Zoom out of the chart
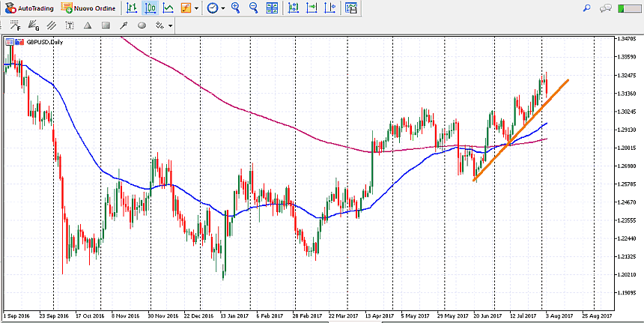644x323 pixels. tap(253, 8)
